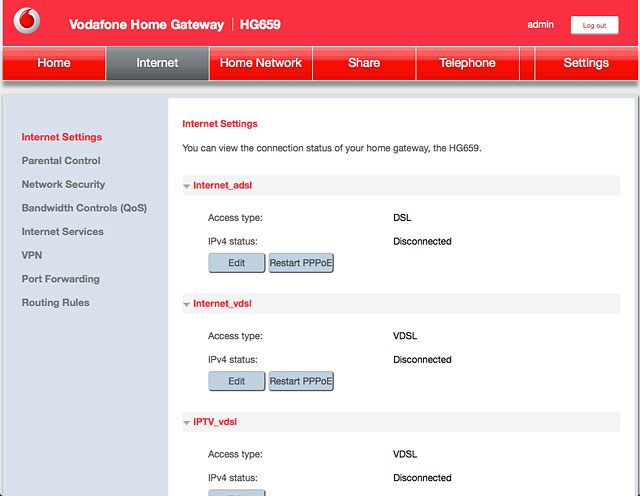The width and height of the screenshot is (640, 496).
Task: Collapse the Internet_vdsl section arrow
Action: (x=187, y=305)
